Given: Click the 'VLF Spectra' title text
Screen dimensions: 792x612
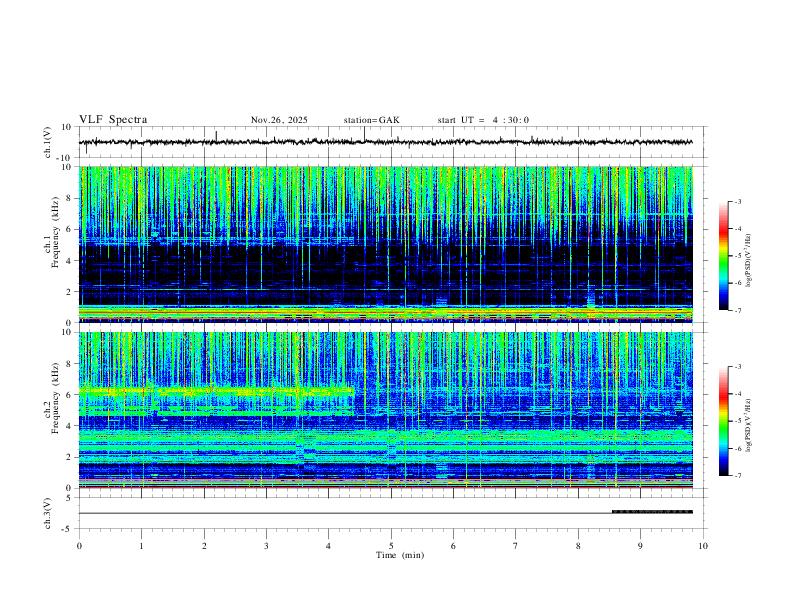Looking at the screenshot, I should (113, 120).
